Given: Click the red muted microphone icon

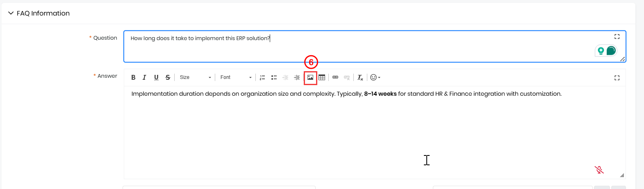Looking at the screenshot, I should (599, 170).
